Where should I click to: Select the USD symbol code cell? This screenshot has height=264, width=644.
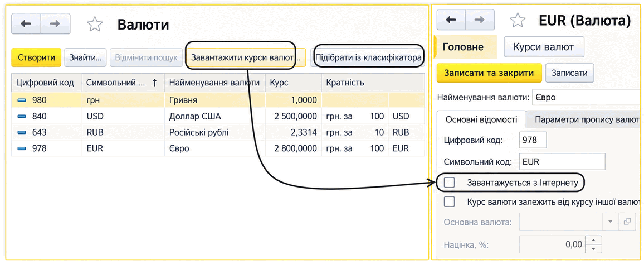[123, 117]
